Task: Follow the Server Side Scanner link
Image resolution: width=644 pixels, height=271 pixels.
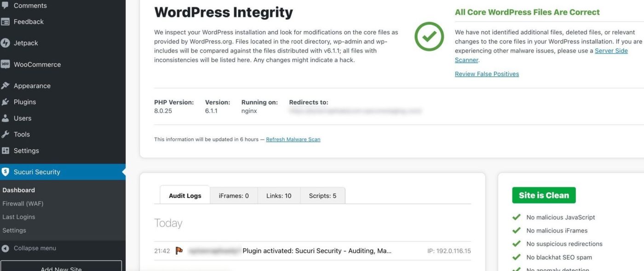Action: (611, 51)
